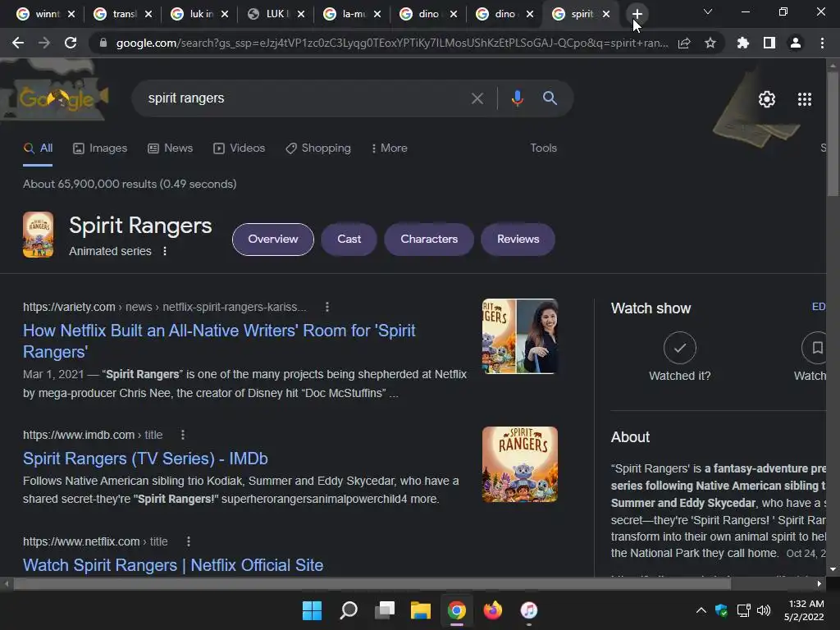The height and width of the screenshot is (630, 840).
Task: Go back to previous page
Action: pos(18,43)
